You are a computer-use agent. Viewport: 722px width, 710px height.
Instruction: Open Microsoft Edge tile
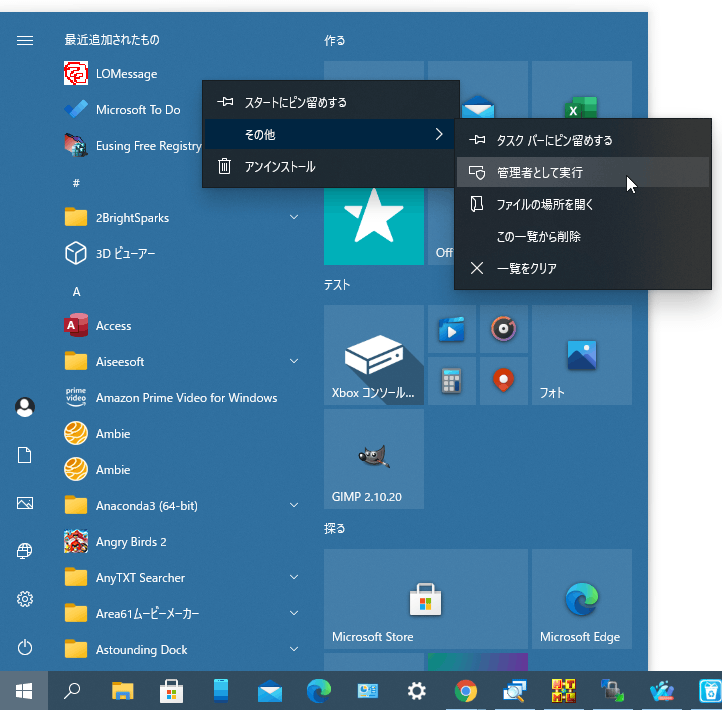coord(582,599)
